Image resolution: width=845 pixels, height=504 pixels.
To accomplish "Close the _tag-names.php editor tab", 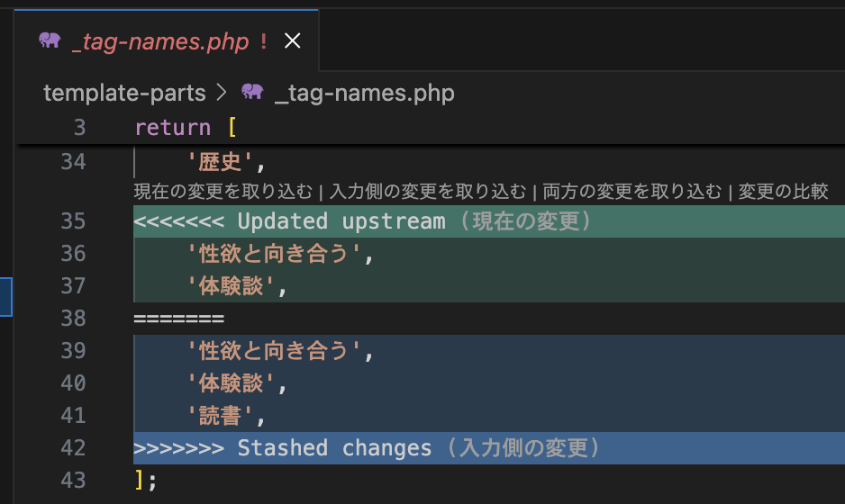I will pos(292,41).
